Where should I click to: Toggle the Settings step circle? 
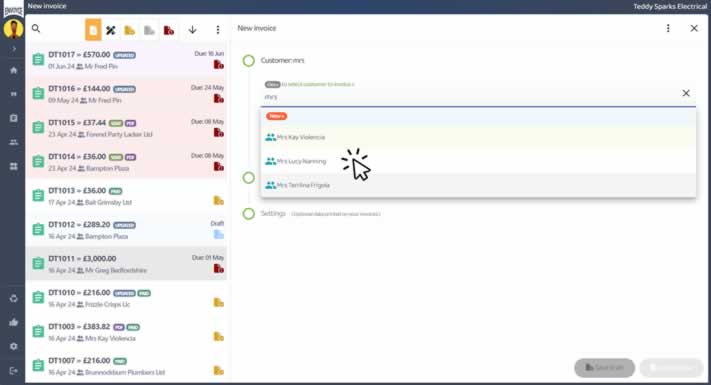coord(248,214)
